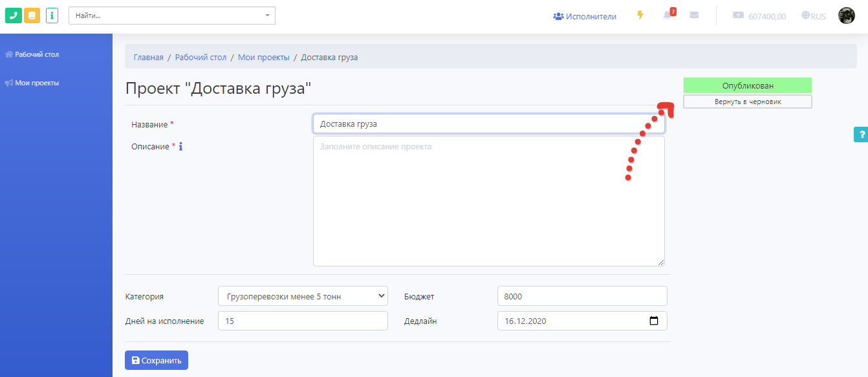This screenshot has height=377, width=868.
Task: Open notifications bell with badge 7
Action: tap(667, 16)
